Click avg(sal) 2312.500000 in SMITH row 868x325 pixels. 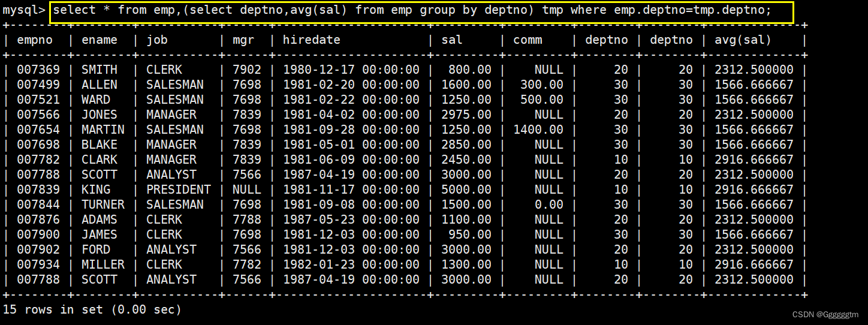[x=754, y=70]
